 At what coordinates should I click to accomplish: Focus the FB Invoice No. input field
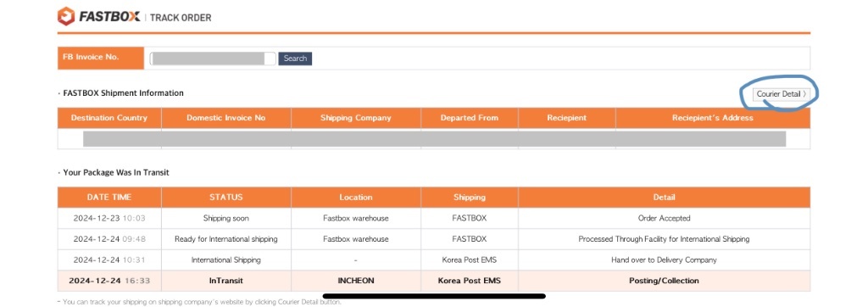213,59
